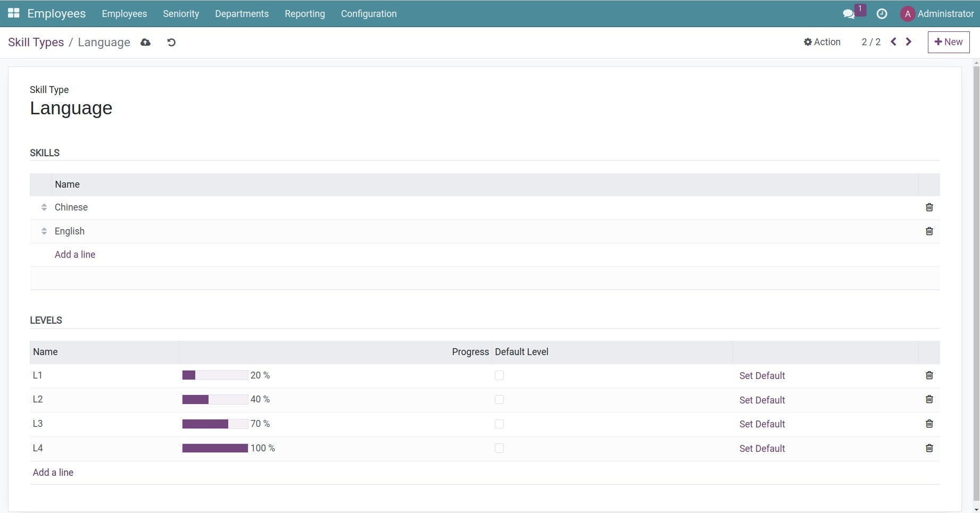Toggle Default Level checkbox for L4
Image resolution: width=980 pixels, height=513 pixels.
499,448
